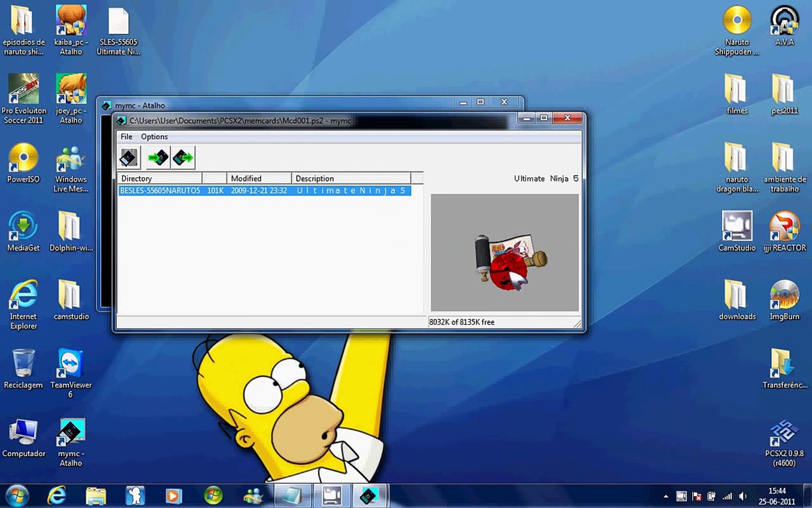This screenshot has height=508, width=812.
Task: Click the 2009-12-21 23:32 modified date cell
Action: (x=259, y=190)
